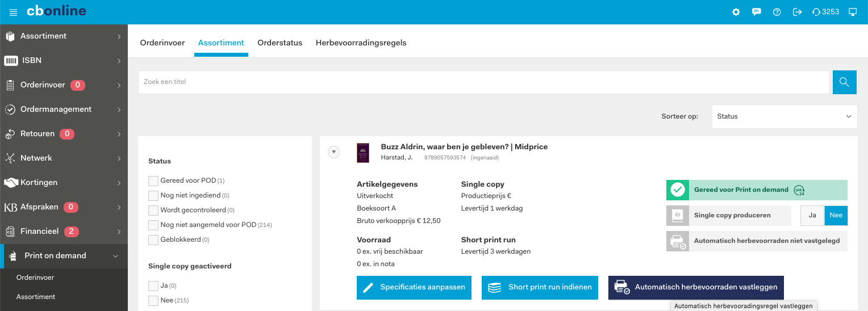Click the help question mark icon
868x311 pixels.
[777, 12]
